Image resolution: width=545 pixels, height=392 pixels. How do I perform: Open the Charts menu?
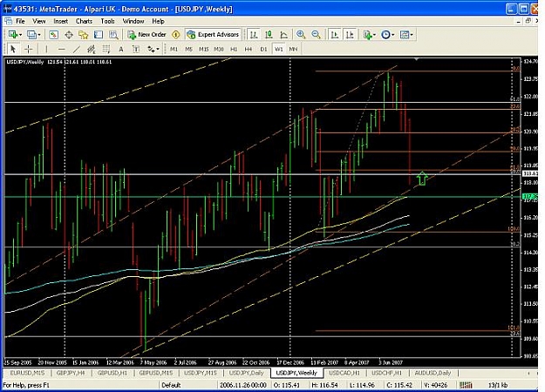[84, 21]
